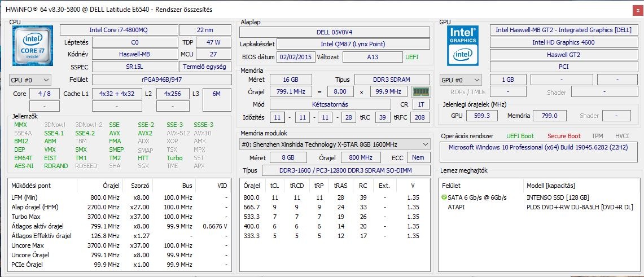644x277 pixels.
Task: Click the Intel Graphics GPU logo
Action: [x=463, y=46]
